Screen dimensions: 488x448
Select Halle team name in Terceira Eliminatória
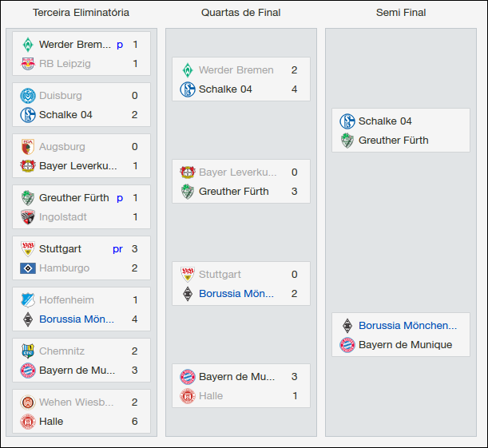(x=51, y=422)
